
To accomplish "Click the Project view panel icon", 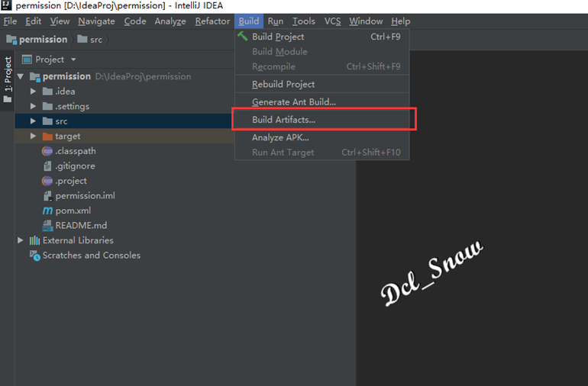I will click(27, 60).
